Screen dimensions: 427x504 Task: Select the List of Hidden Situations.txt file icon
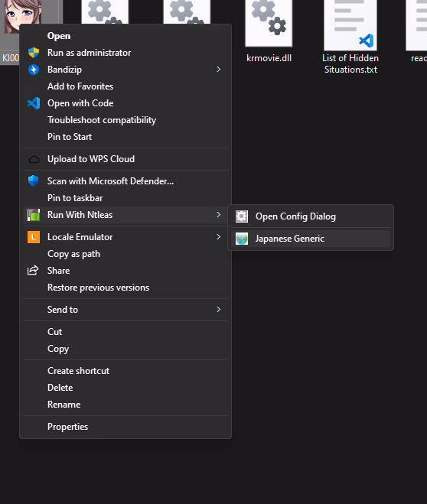[x=350, y=25]
